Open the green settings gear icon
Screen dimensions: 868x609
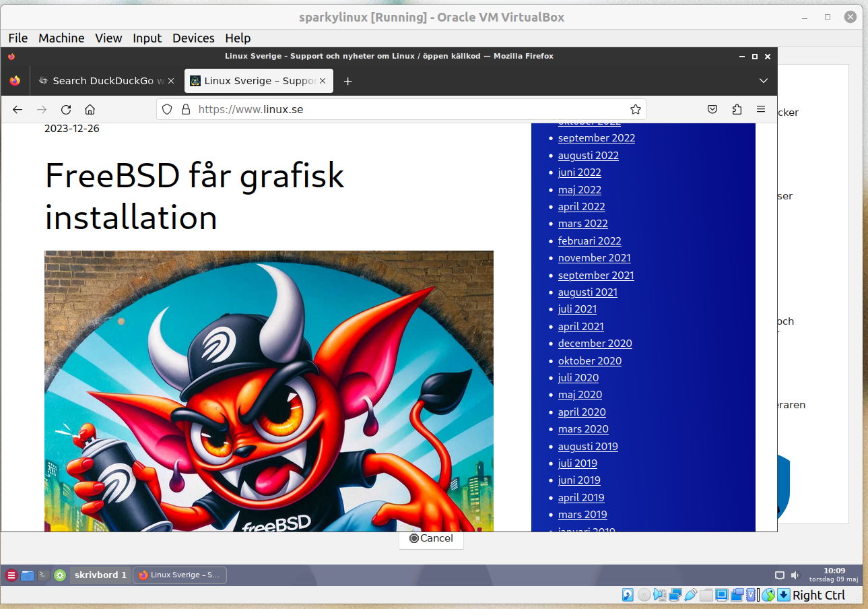60,575
